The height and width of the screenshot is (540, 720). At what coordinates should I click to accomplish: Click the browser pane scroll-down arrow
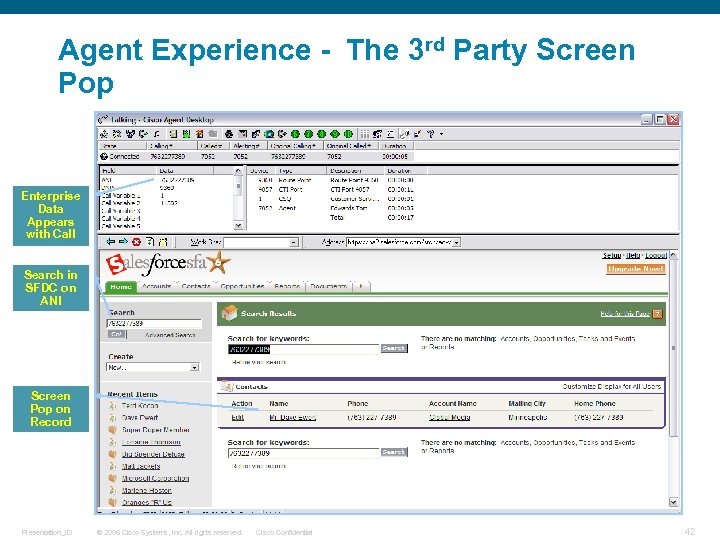pyautogui.click(x=673, y=502)
